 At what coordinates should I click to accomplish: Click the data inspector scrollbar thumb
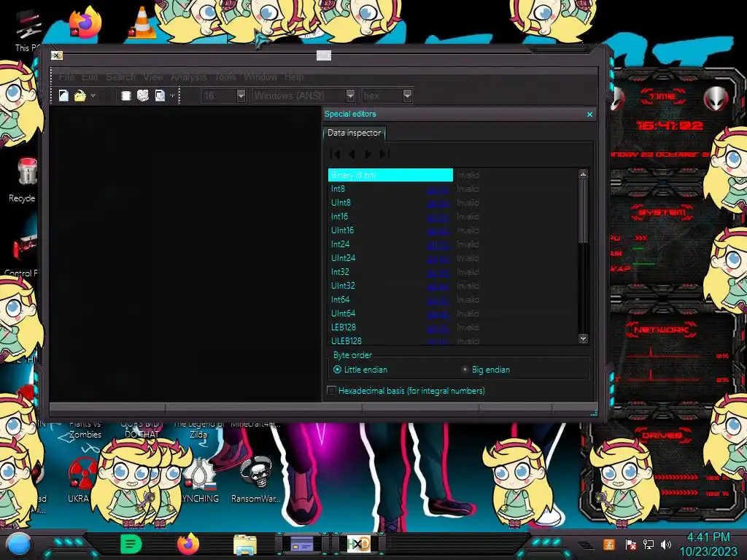pyautogui.click(x=583, y=211)
